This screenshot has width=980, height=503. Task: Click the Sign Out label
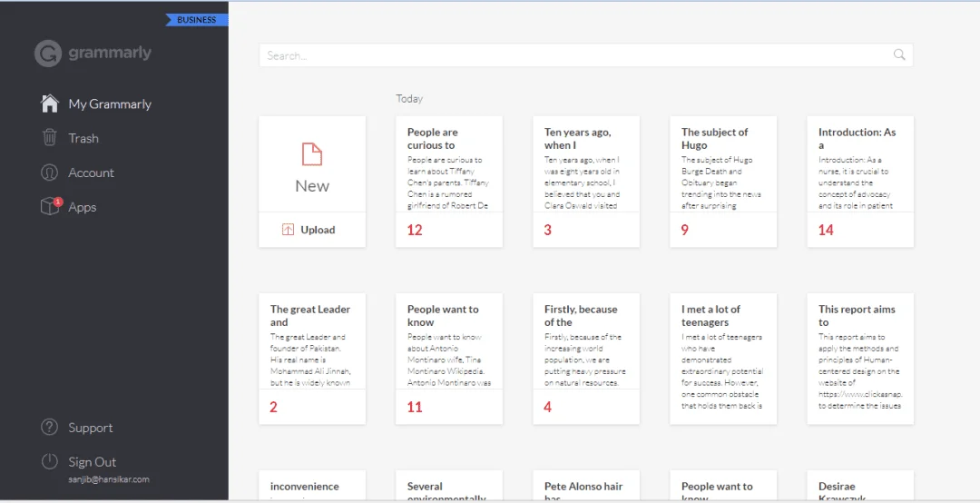[93, 462]
